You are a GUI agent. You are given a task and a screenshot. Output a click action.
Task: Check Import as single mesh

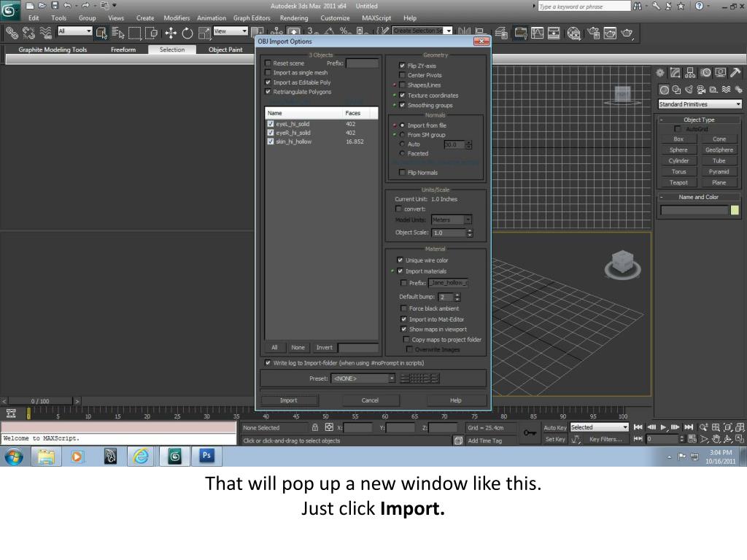point(268,73)
